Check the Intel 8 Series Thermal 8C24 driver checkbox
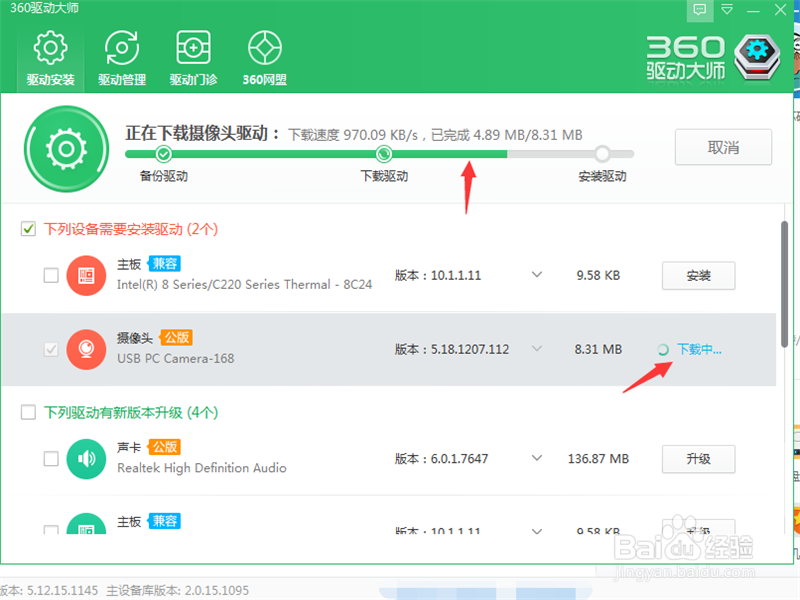800x600 pixels. point(51,276)
